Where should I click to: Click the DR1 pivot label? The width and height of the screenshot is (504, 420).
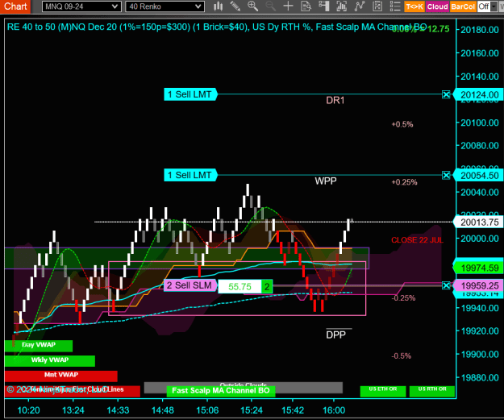coord(335,101)
